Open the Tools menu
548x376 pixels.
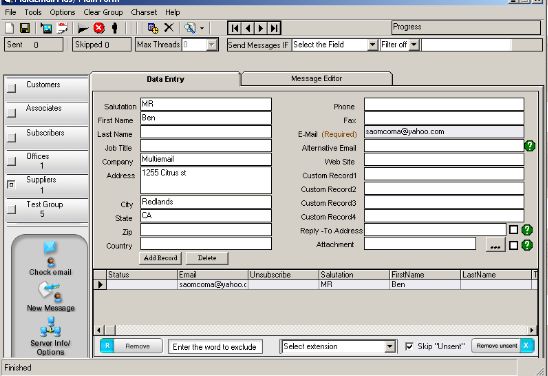click(33, 12)
